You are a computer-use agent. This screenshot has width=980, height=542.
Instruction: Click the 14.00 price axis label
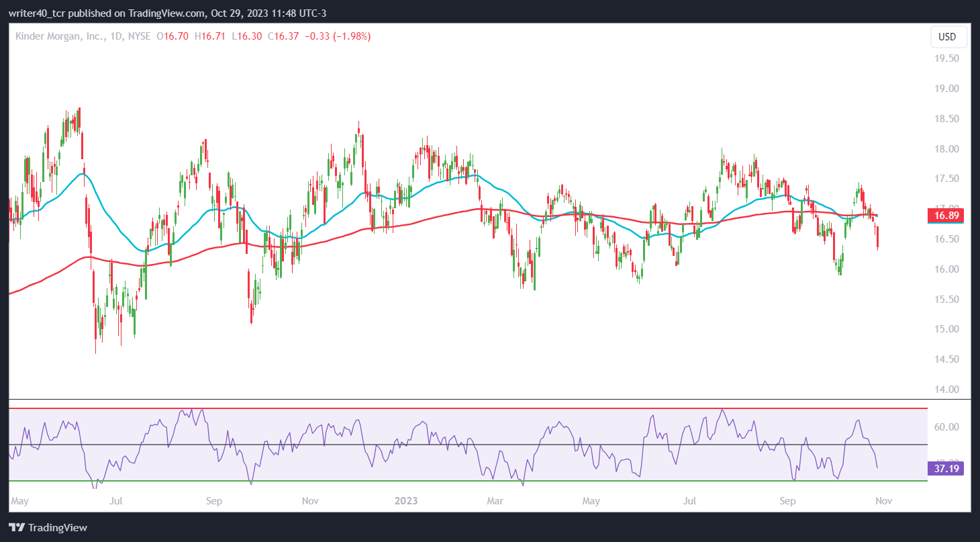tap(946, 390)
